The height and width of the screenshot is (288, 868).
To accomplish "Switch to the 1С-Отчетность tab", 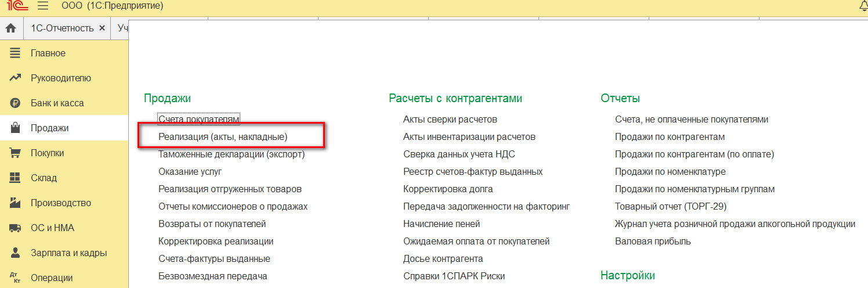I will pyautogui.click(x=62, y=28).
